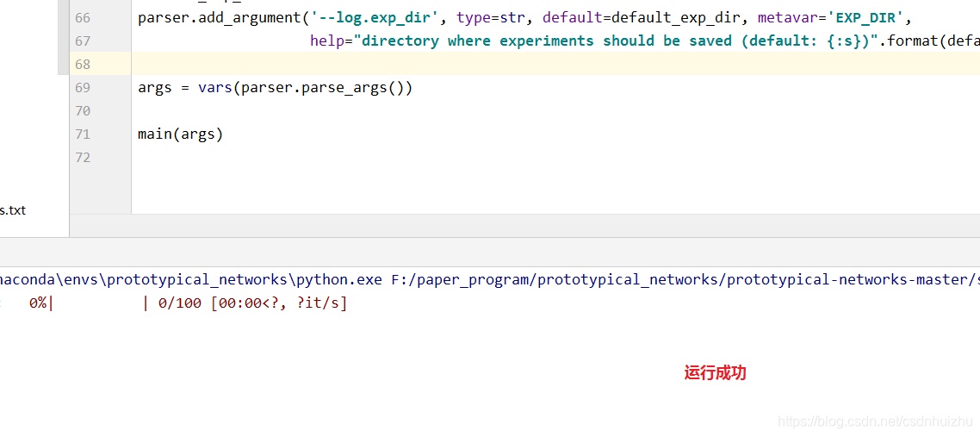The image size is (980, 437).
Task: Place cursor in empty highlighted line 68
Action: point(555,65)
